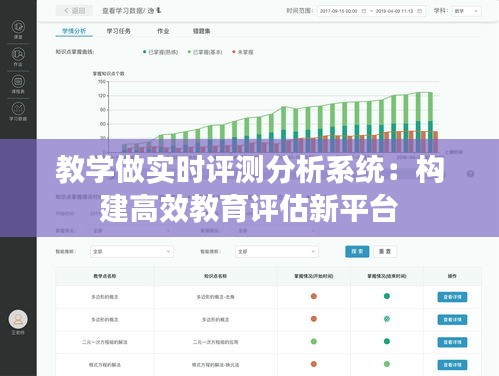Viewport: 499px width, 376px height.
Task: Switch to the 学习任务 tab
Action: click(118, 31)
